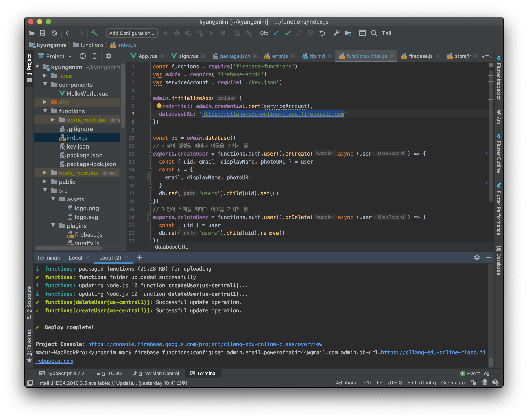Click the Build Project hammer icon
This screenshot has width=528, height=420.
click(x=94, y=33)
